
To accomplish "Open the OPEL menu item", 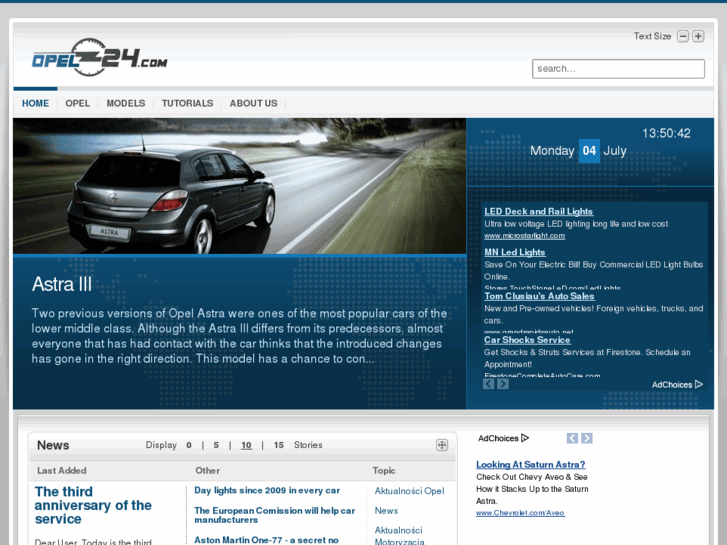I will [77, 103].
